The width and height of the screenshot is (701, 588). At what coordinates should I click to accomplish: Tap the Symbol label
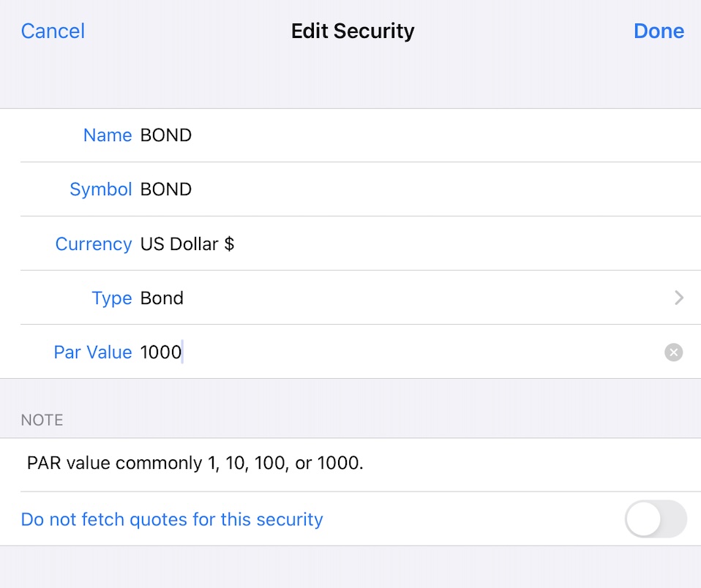click(x=100, y=189)
